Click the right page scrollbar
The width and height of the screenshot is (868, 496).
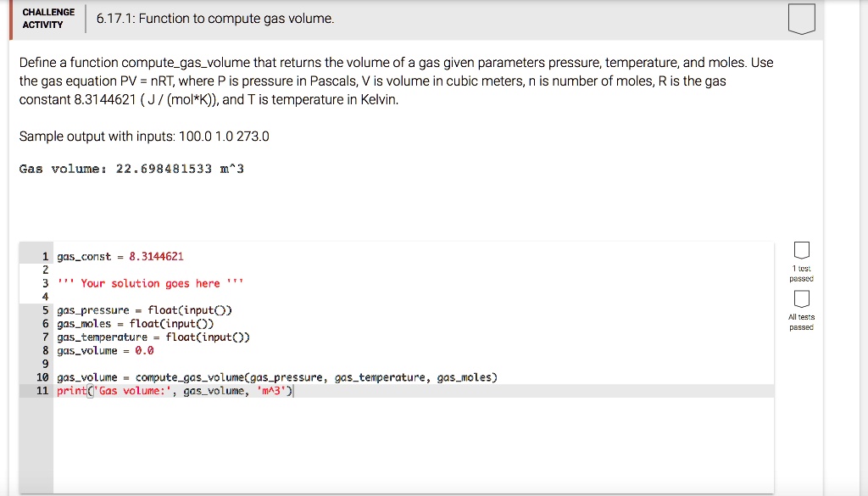(863, 246)
